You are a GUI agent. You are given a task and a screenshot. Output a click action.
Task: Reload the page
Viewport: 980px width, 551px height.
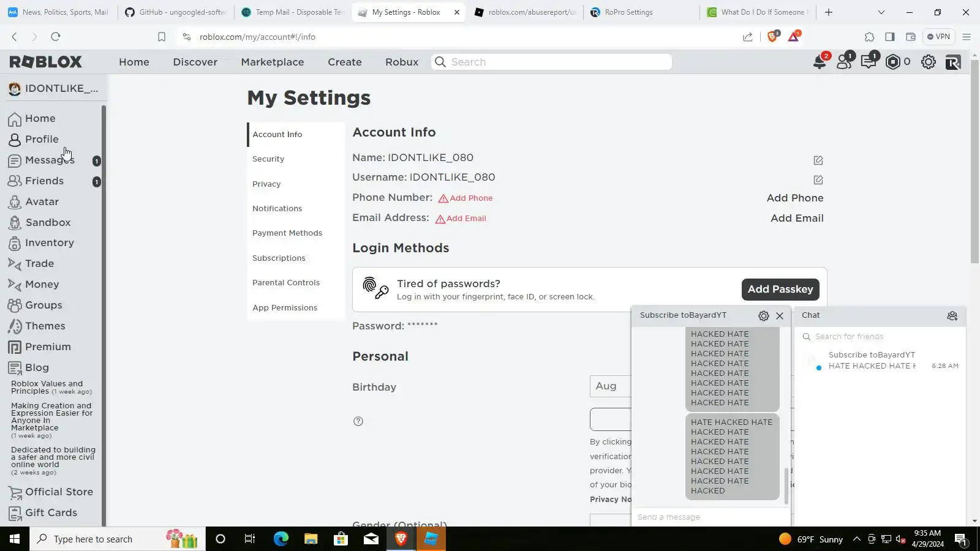[x=56, y=37]
